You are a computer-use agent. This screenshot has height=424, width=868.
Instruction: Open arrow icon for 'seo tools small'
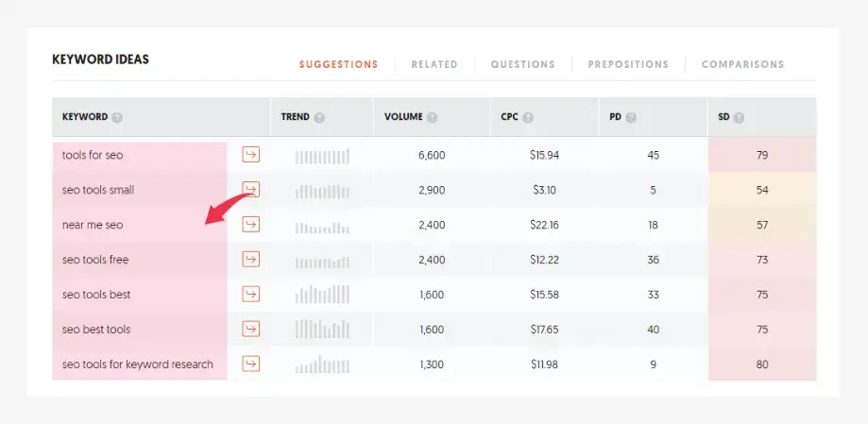(250, 190)
